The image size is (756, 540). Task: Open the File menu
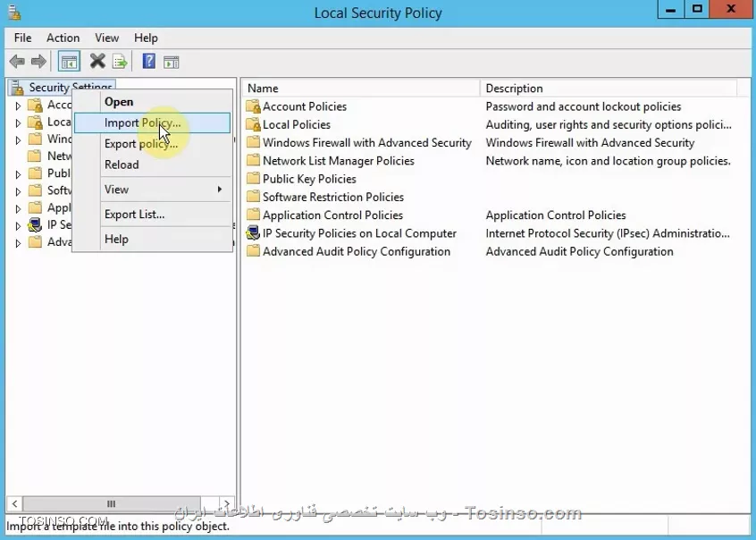click(x=22, y=38)
